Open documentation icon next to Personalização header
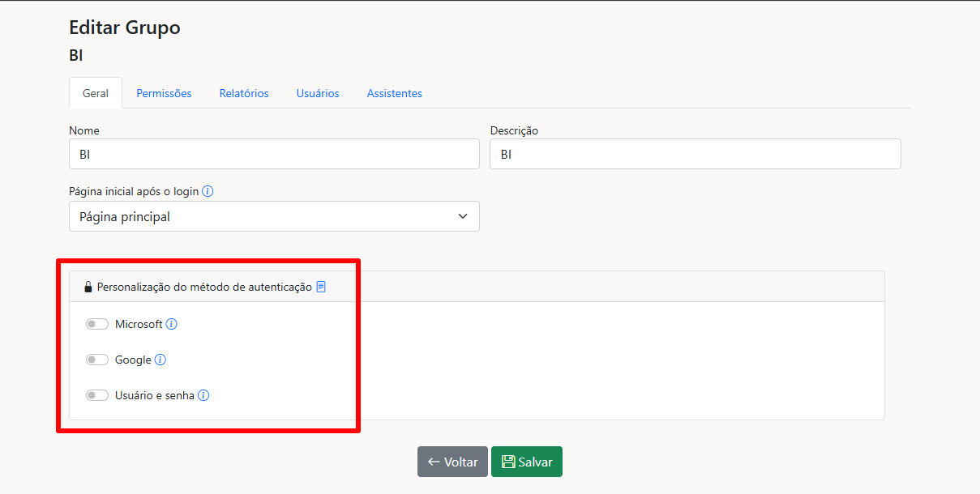 point(321,287)
